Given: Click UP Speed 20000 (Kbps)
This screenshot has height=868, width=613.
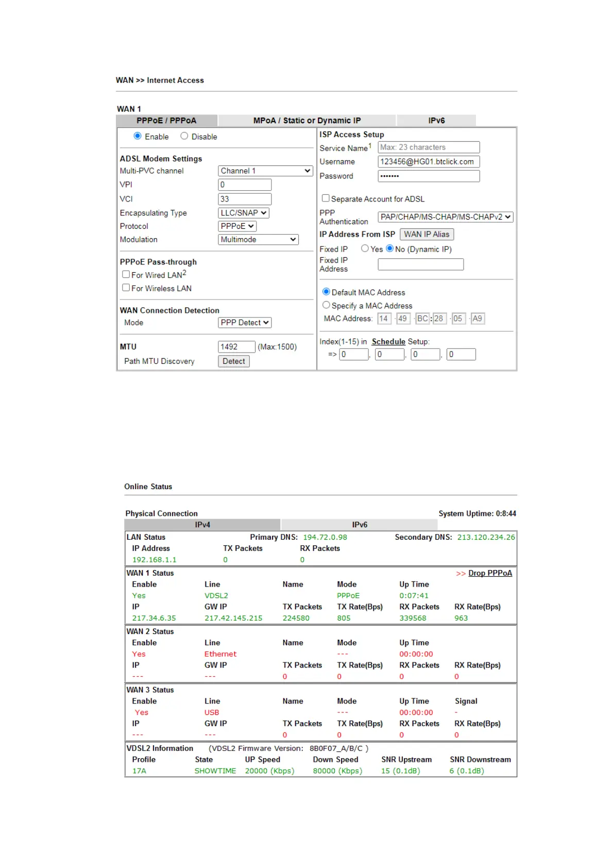Looking at the screenshot, I should click(x=269, y=771).
